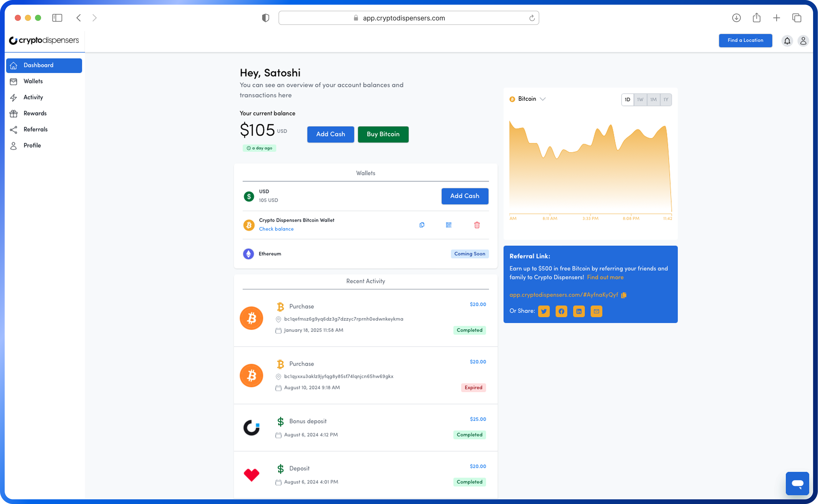The image size is (818, 504).
Task: Share referral link via email
Action: [x=597, y=311]
